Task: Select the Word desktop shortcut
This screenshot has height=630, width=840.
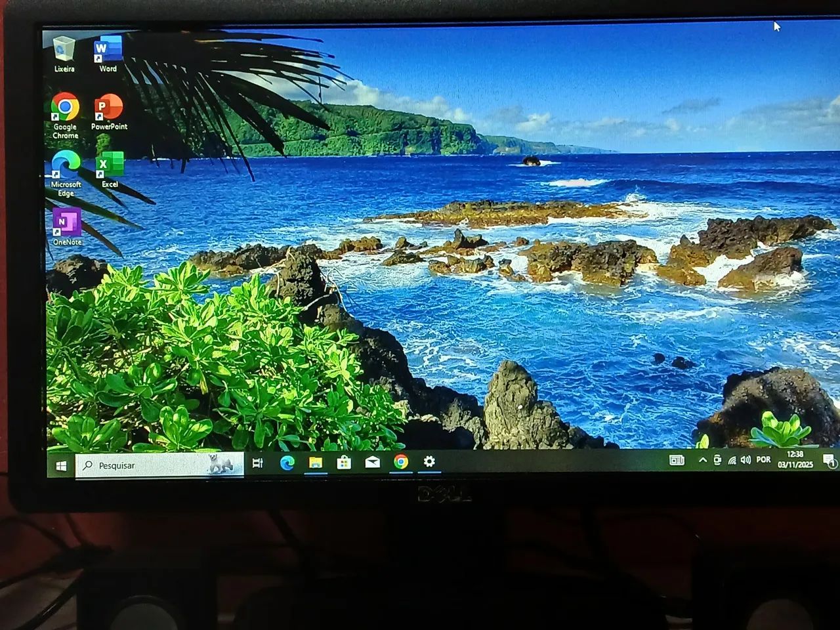Action: pos(108,51)
